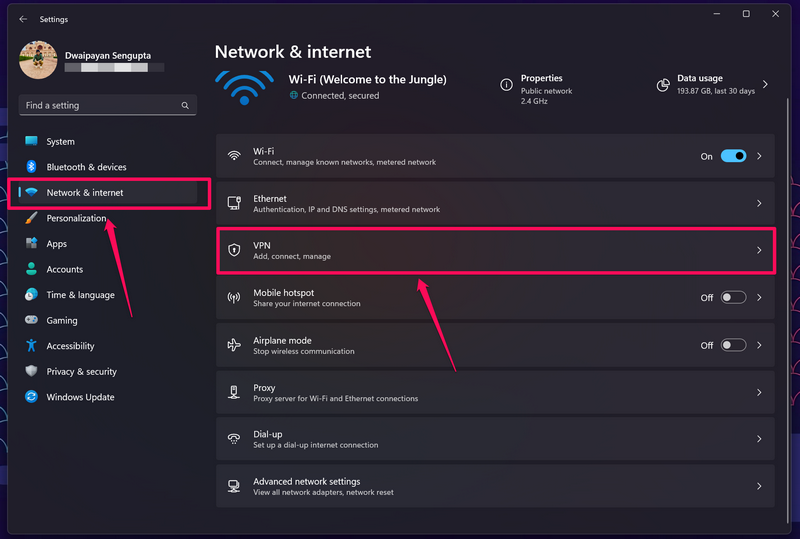Click the Find a setting field
The image size is (800, 539).
(100, 105)
